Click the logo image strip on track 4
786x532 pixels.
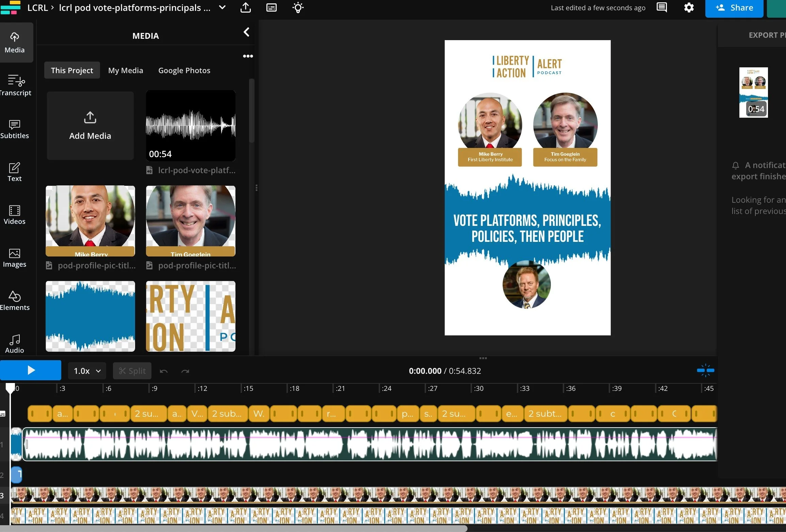coord(398,516)
